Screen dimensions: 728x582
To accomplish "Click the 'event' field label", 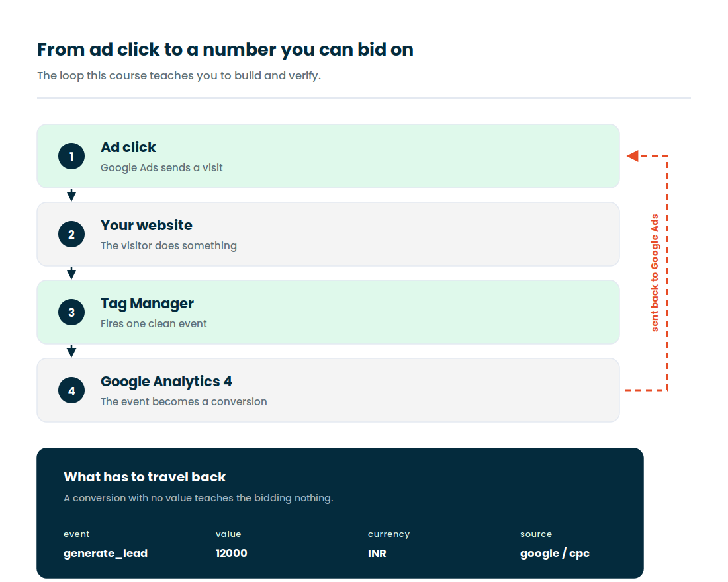I will tap(77, 534).
